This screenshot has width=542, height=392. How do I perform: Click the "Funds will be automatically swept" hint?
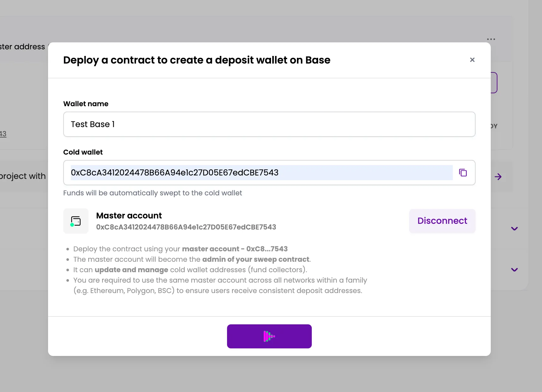[152, 193]
